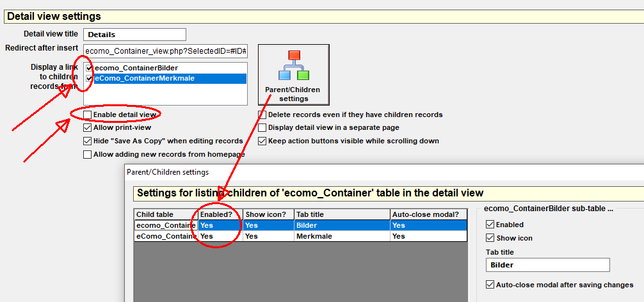The height and width of the screenshot is (302, 644).
Task: Click Enabled? Yes cell in Merkmale row
Action: tap(220, 236)
